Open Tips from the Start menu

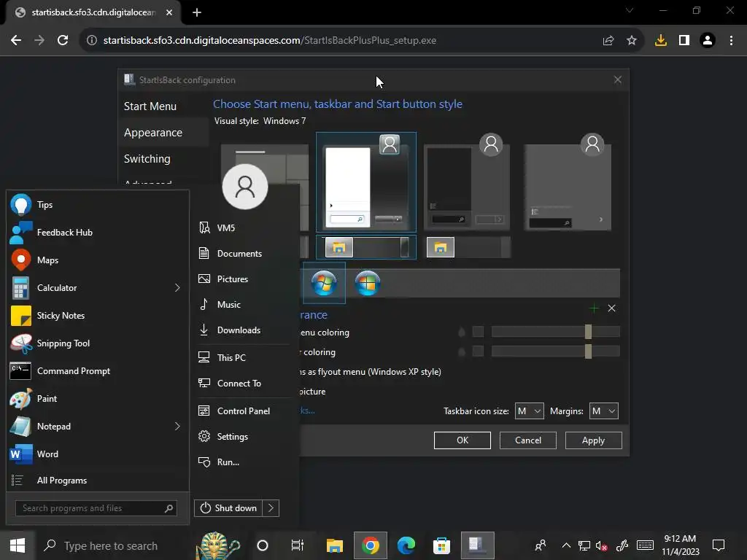[98, 205]
